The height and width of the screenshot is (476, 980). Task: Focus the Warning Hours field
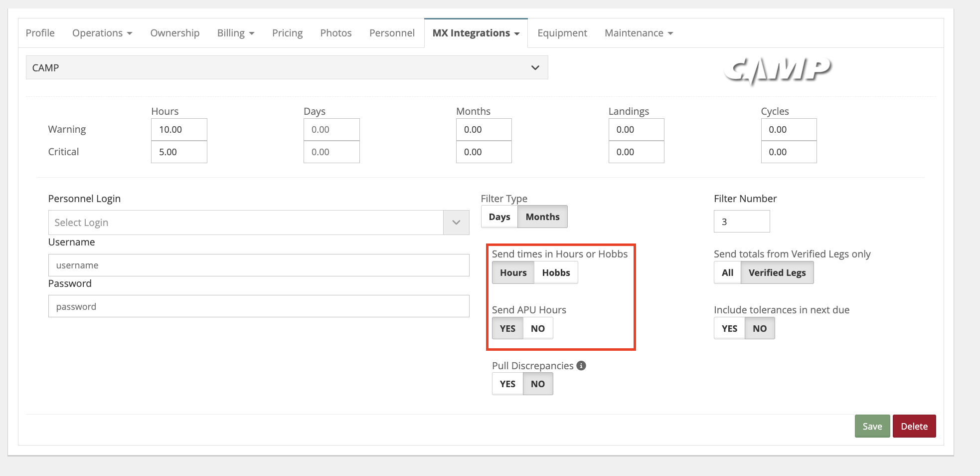179,130
